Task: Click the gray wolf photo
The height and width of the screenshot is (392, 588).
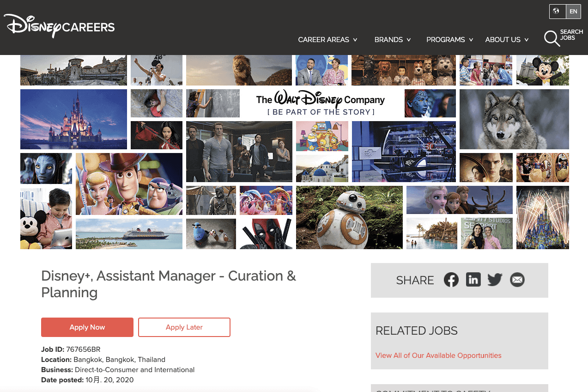Action: click(x=514, y=119)
